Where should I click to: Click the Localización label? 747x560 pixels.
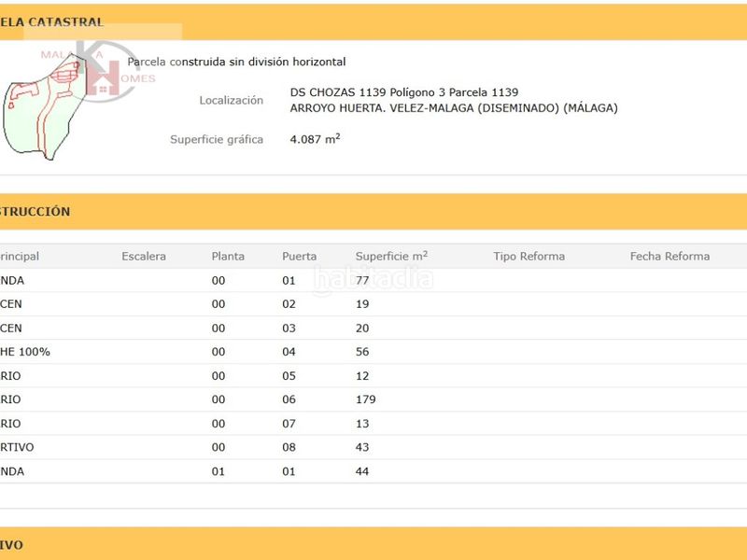pos(231,101)
